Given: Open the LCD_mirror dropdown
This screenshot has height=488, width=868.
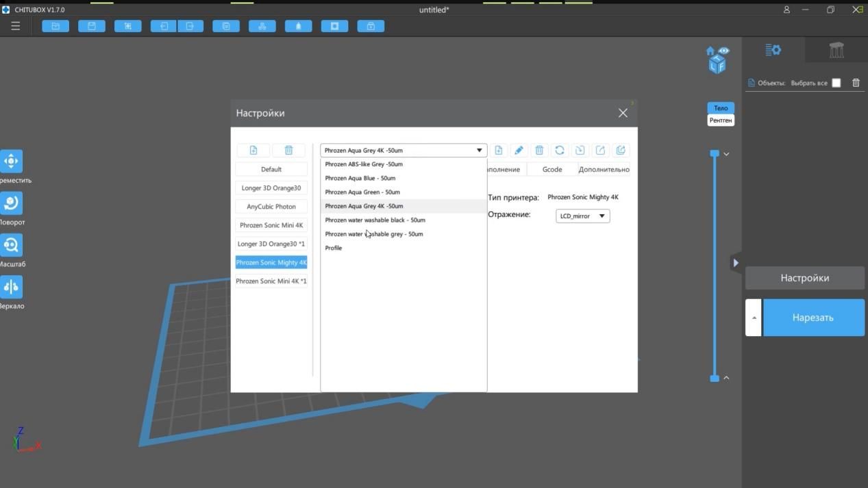Looking at the screenshot, I should (582, 216).
